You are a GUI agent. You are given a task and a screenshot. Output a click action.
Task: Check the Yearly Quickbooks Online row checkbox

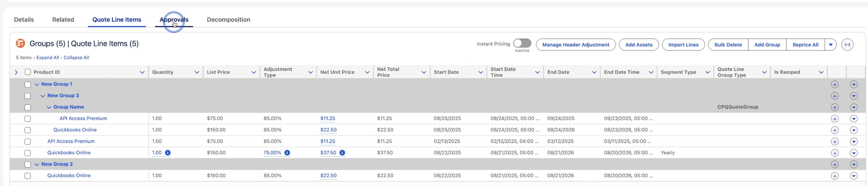point(28,153)
